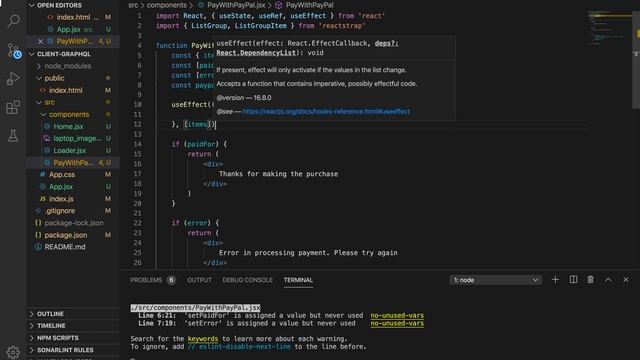Click the package.json braces icon
Screen dimensions: 640x360
38,235
